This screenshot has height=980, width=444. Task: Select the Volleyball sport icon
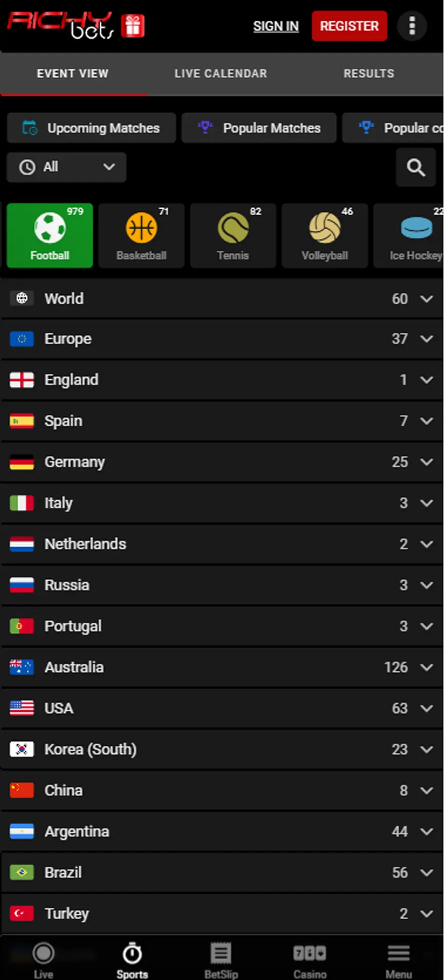pyautogui.click(x=325, y=235)
